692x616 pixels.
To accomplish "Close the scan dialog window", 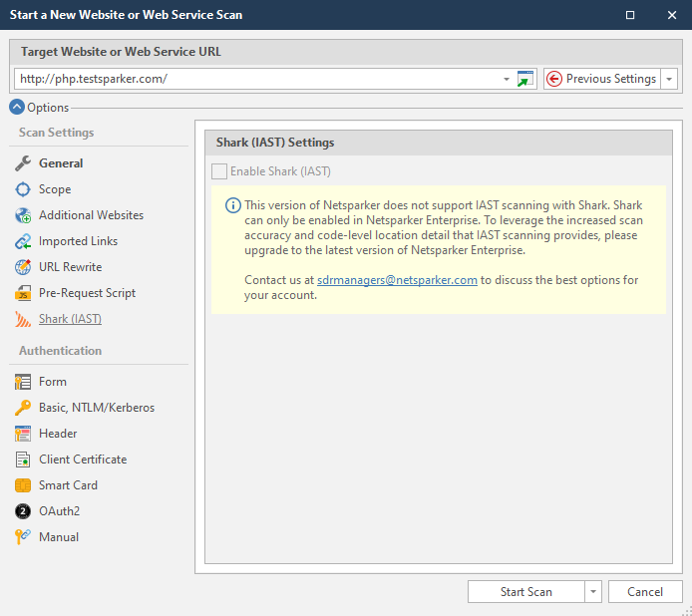I will pos(672,15).
